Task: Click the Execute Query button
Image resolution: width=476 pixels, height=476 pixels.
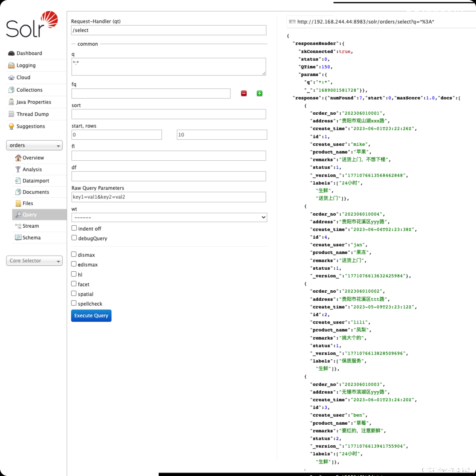Action: (x=91, y=316)
